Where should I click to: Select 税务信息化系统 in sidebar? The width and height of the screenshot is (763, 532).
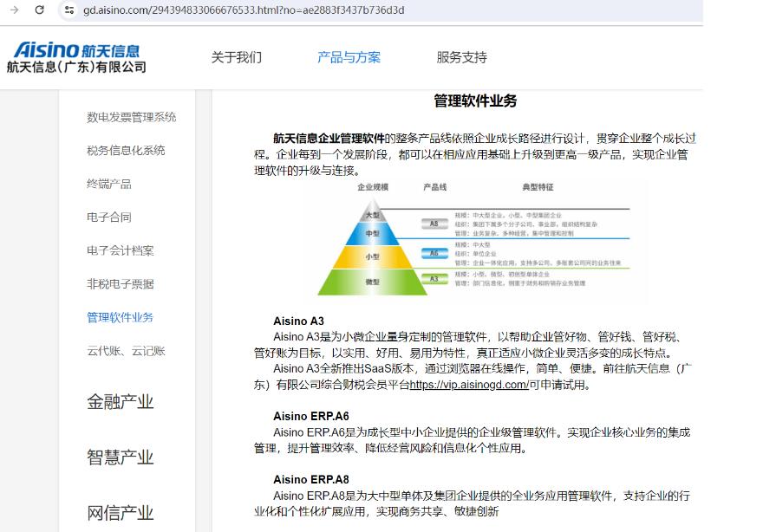click(x=126, y=151)
